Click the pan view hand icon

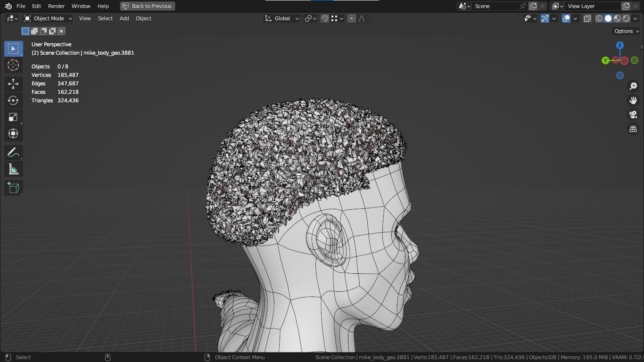point(633,100)
